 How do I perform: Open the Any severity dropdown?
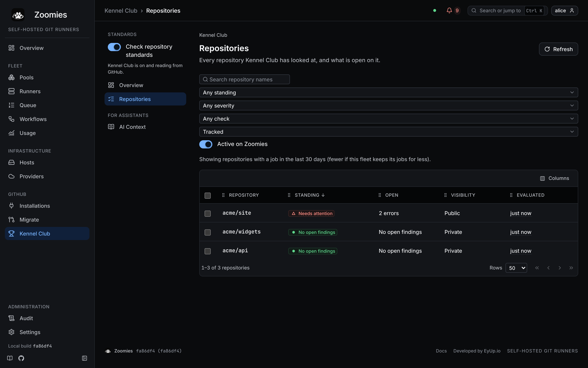pos(389,106)
